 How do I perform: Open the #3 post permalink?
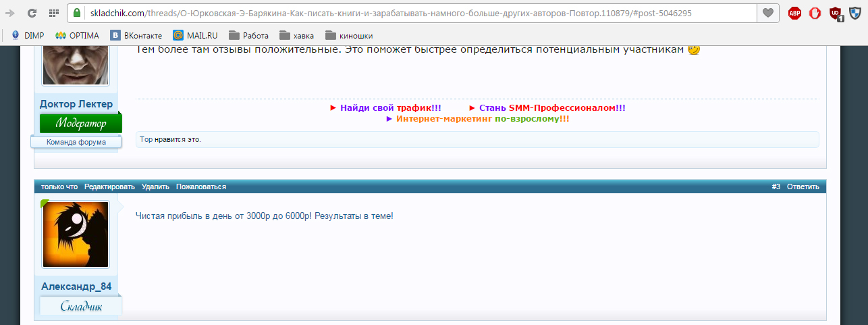(776, 186)
